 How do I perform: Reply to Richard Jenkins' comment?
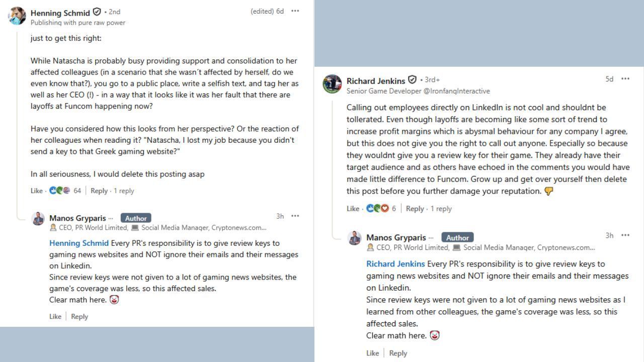[x=415, y=209]
